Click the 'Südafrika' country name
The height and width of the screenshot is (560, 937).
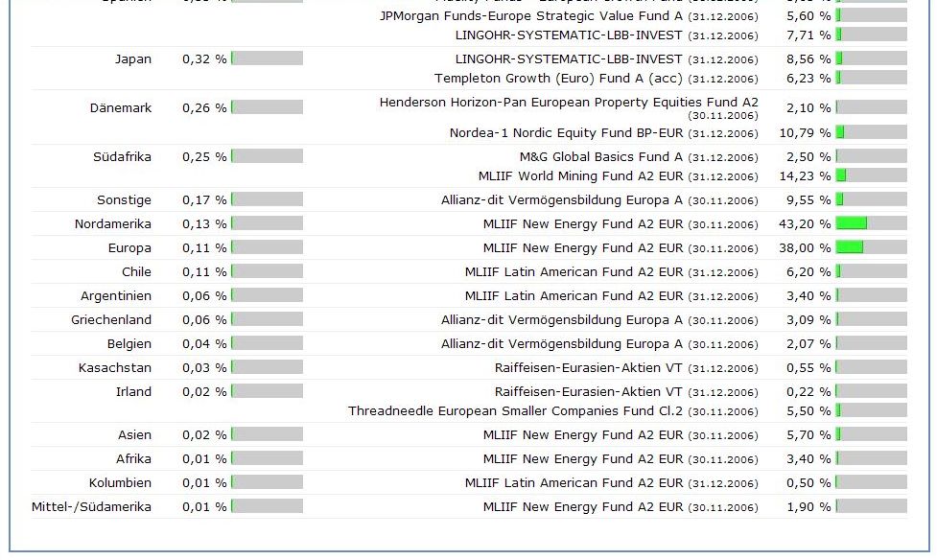pos(122,157)
